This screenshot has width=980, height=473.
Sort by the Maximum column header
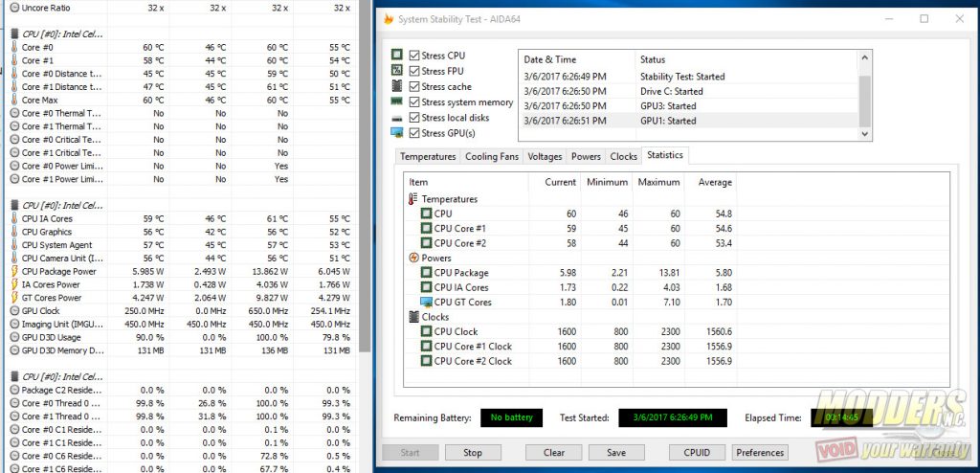pyautogui.click(x=658, y=182)
